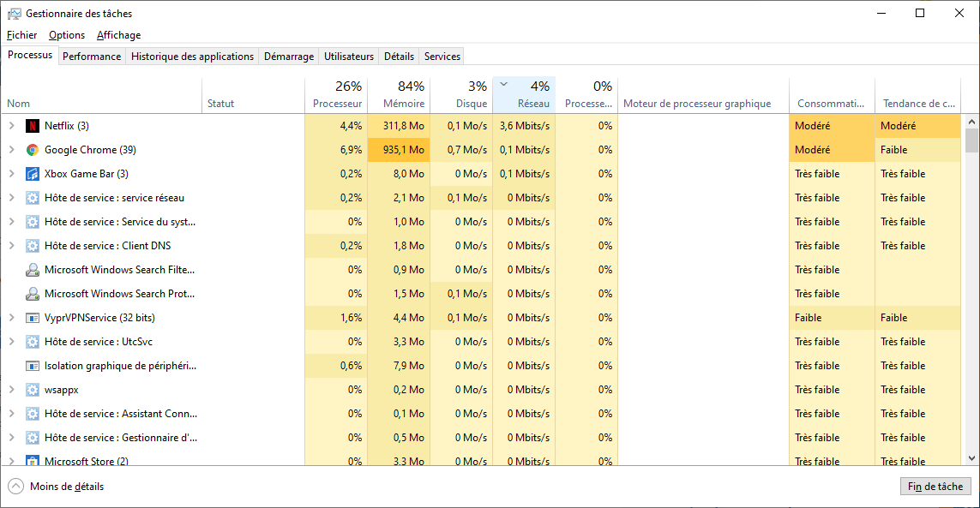Viewport: 980px width, 508px height.
Task: Sort by Moteur de processeur graphique header
Action: point(703,96)
